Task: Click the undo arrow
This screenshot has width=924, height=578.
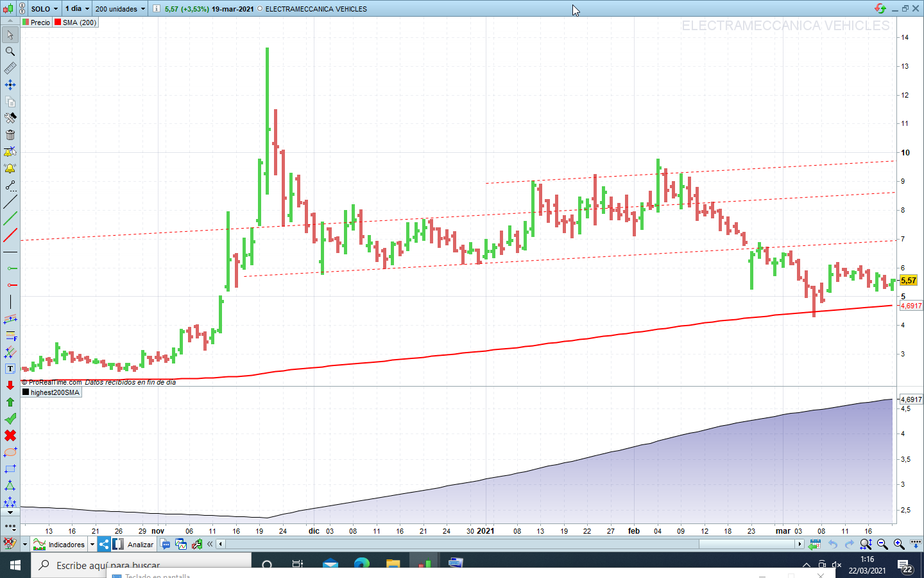Action: click(832, 544)
